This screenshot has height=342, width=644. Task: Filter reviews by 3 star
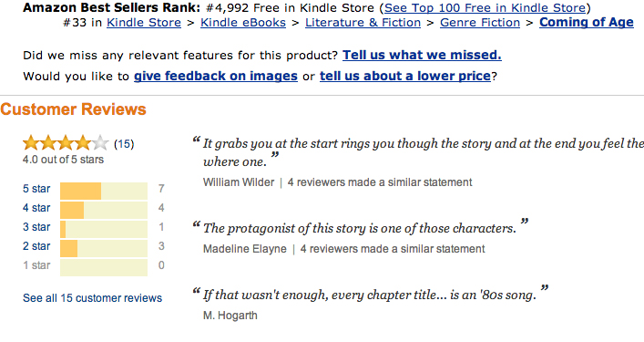(x=36, y=227)
